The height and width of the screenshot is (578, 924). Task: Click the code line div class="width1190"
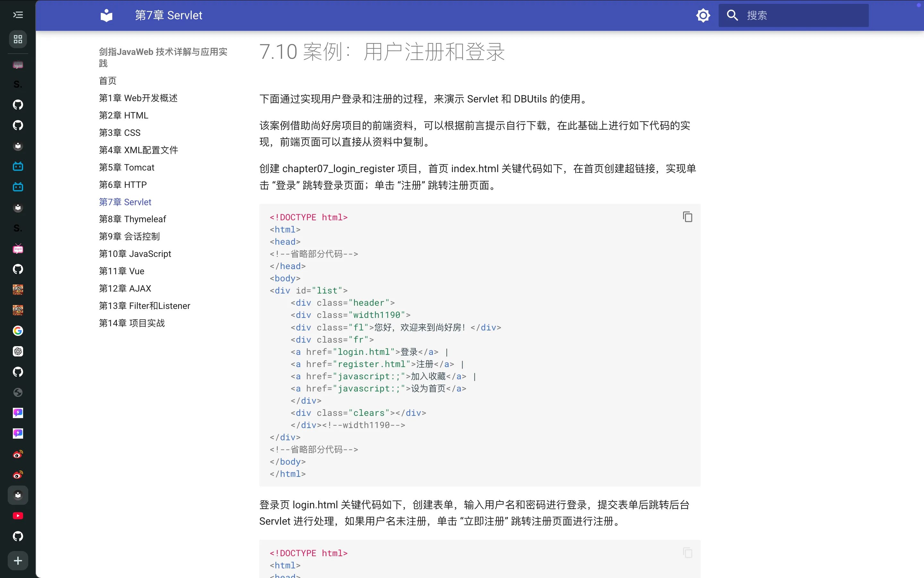(x=350, y=315)
